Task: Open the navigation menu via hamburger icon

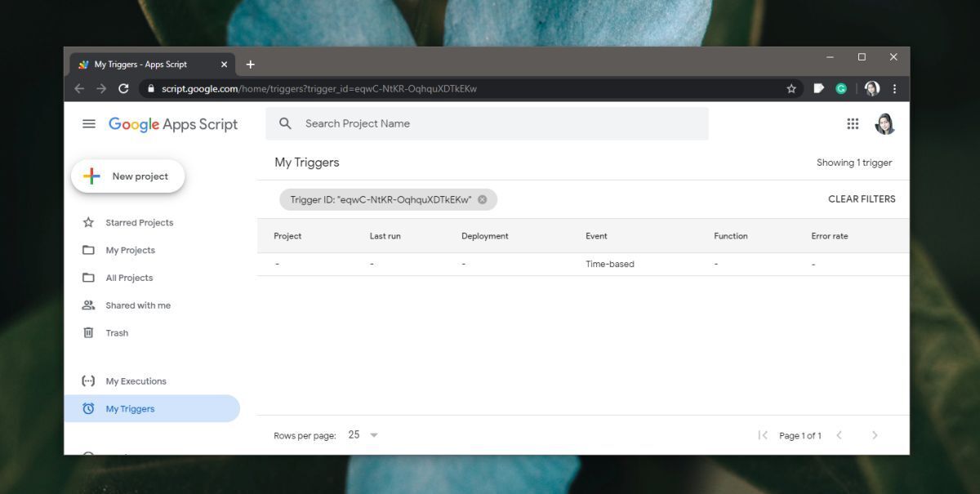Action: coord(89,123)
